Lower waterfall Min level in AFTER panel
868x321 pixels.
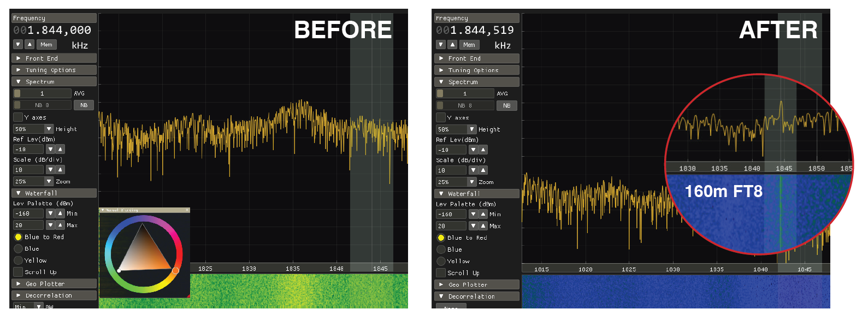[x=473, y=215]
